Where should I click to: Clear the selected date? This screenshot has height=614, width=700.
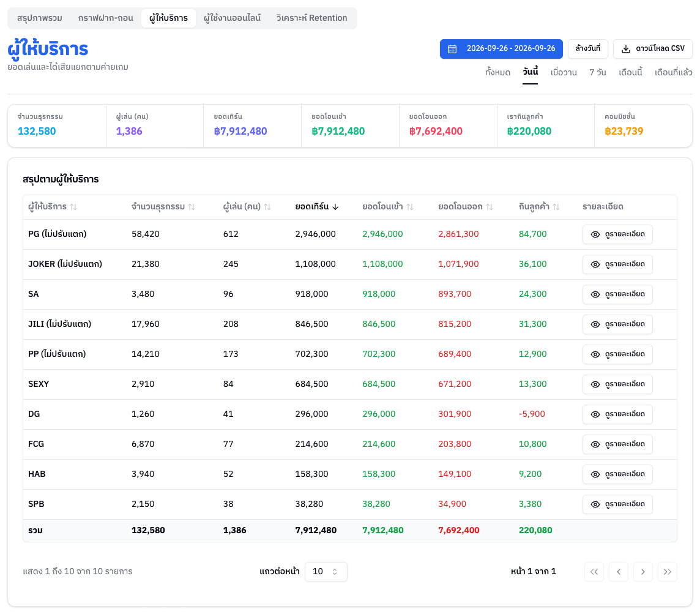588,49
